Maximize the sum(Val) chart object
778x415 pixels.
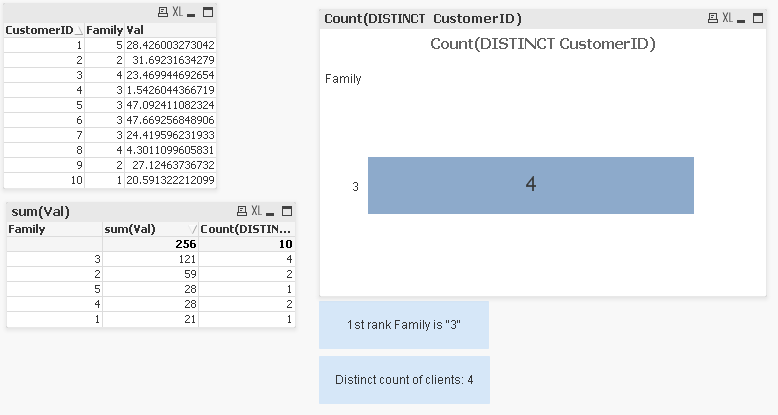[287, 211]
